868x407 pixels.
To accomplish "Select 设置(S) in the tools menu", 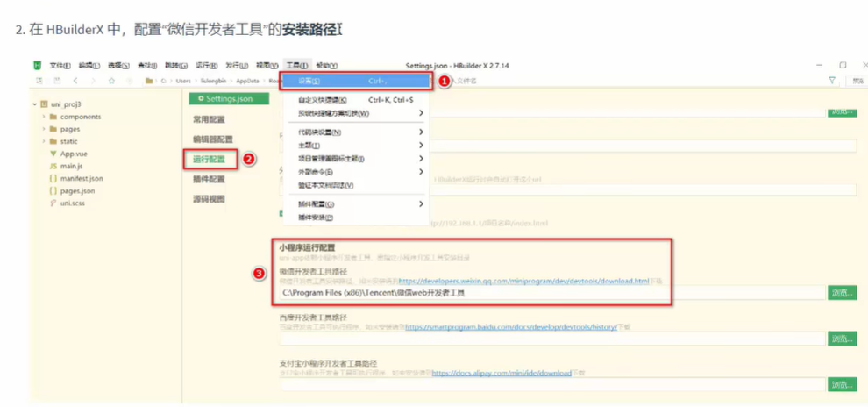I will point(356,81).
